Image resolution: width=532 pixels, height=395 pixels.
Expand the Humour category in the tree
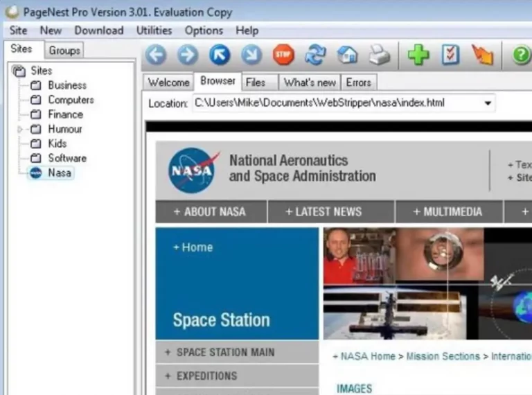pos(20,130)
